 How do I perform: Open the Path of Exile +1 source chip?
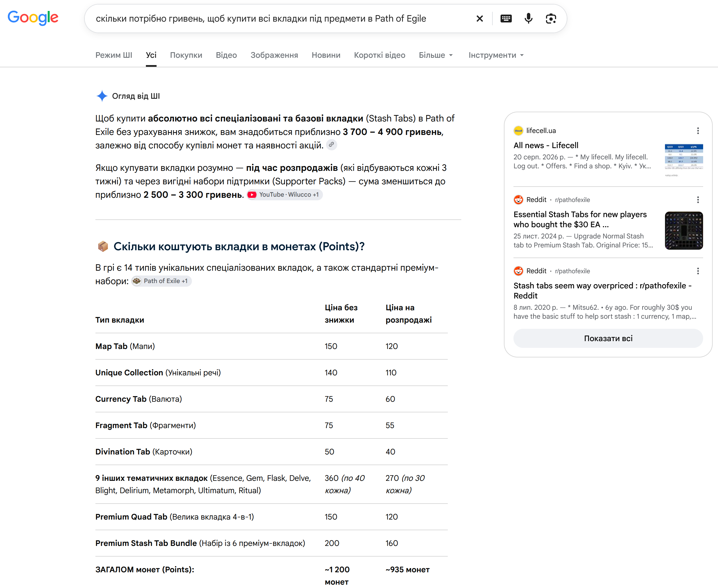click(x=161, y=281)
